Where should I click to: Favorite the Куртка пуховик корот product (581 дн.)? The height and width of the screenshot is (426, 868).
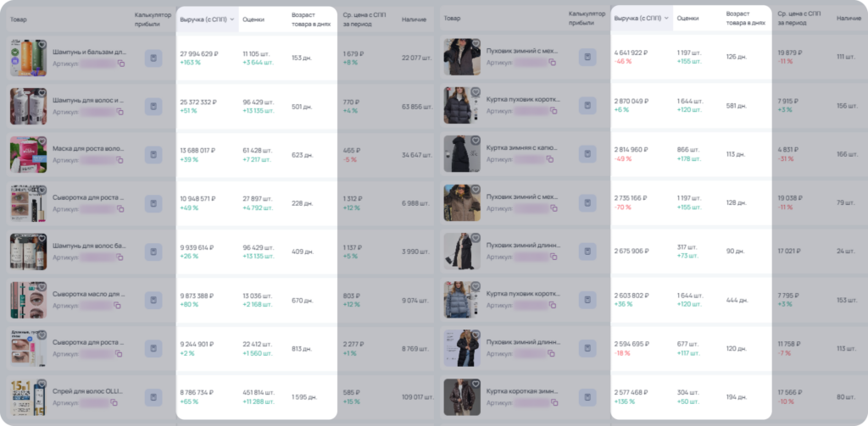tap(476, 92)
